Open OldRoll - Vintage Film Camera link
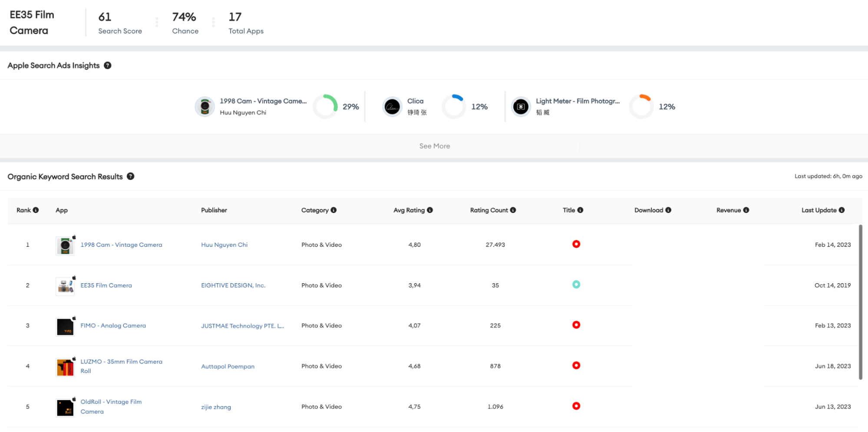Viewport: 868px width, 432px height. [111, 407]
